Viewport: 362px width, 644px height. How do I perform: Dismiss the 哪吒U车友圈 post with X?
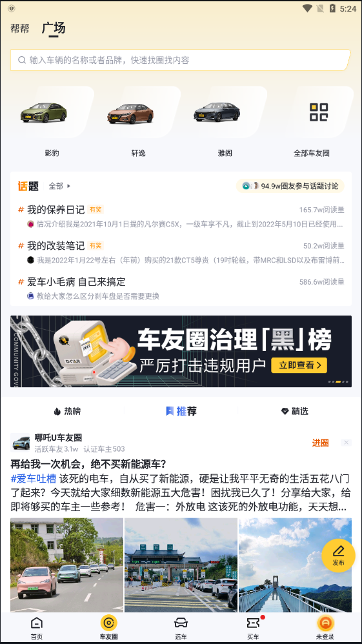click(346, 442)
